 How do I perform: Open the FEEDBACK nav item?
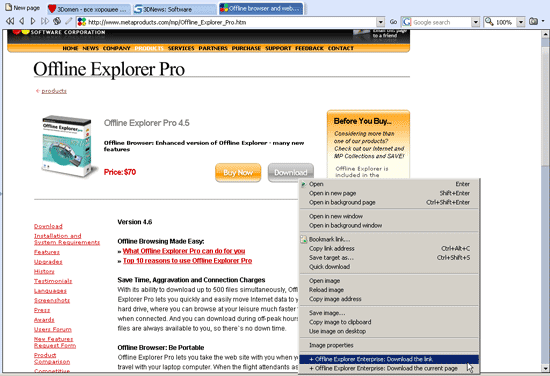309,48
